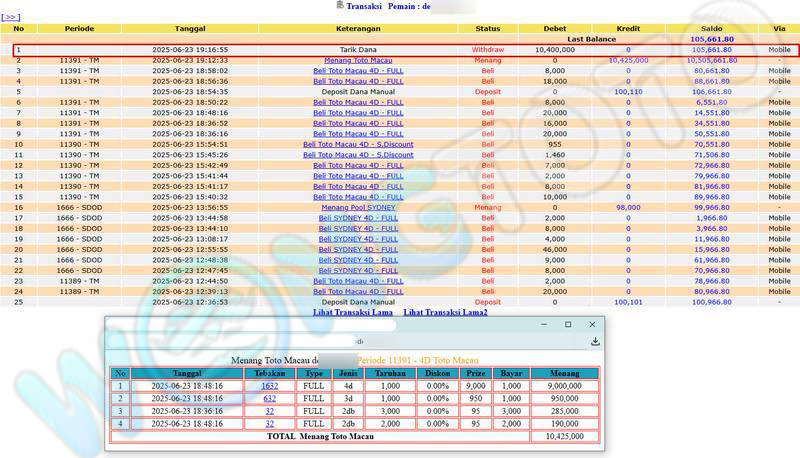Open the Menang Toto Macau link in row 2
Image resolution: width=800 pixels, height=458 pixels.
(358, 60)
